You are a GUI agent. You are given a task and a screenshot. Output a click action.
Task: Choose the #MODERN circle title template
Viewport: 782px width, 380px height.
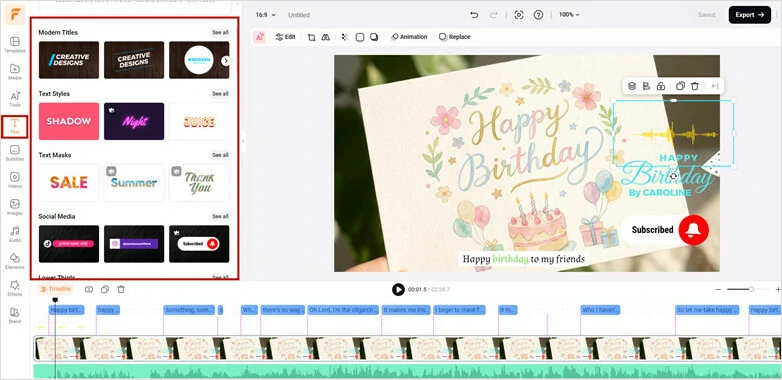click(x=199, y=60)
